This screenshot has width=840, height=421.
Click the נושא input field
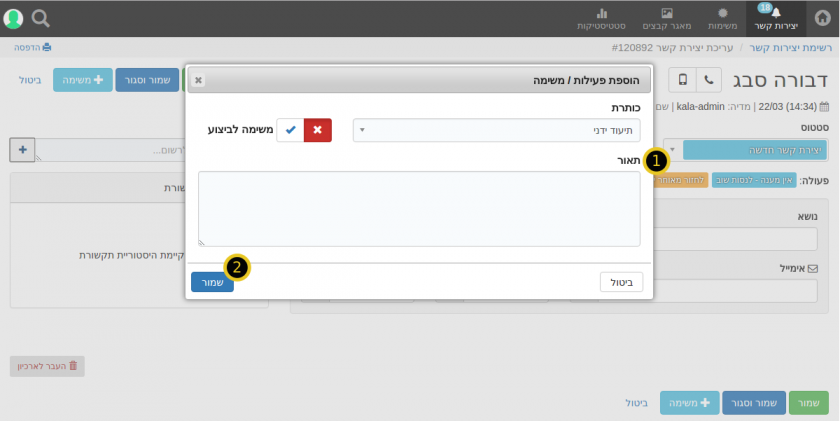pyautogui.click(x=737, y=239)
